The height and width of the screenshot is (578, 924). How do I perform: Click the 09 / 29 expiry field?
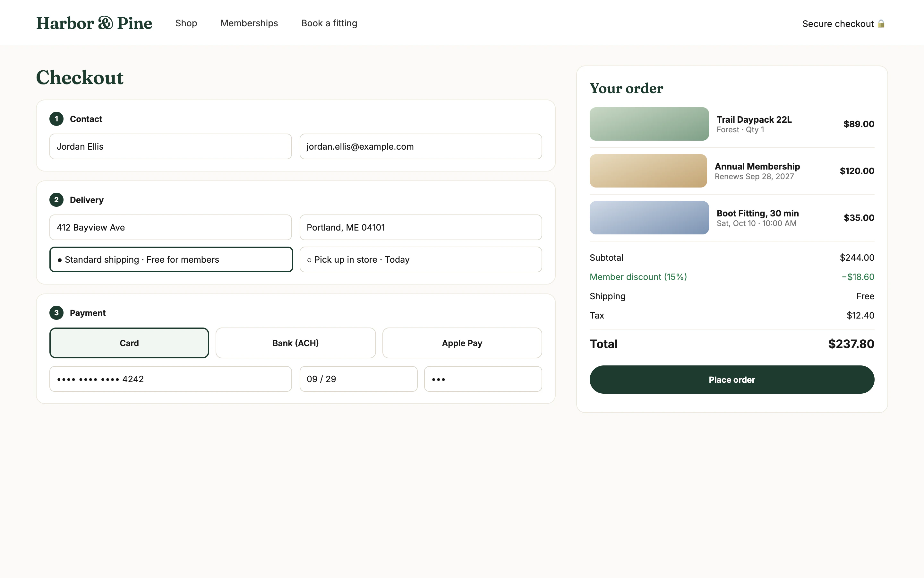[358, 379]
